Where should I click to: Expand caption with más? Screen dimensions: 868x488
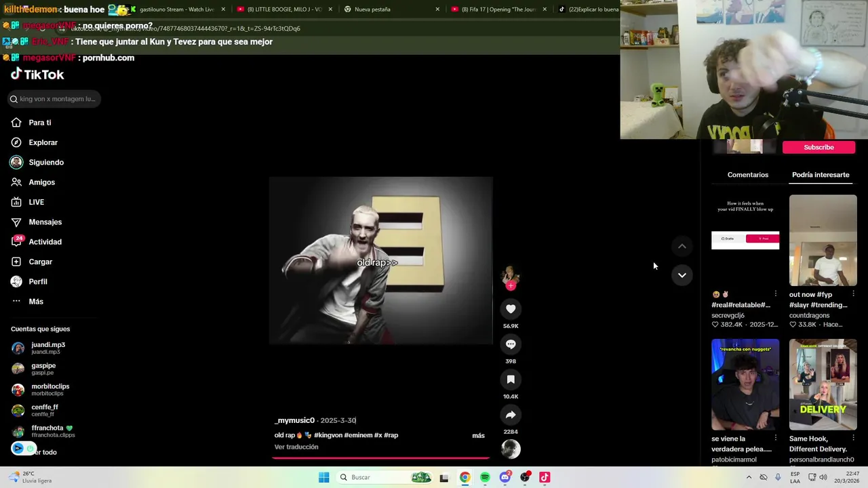tap(478, 436)
